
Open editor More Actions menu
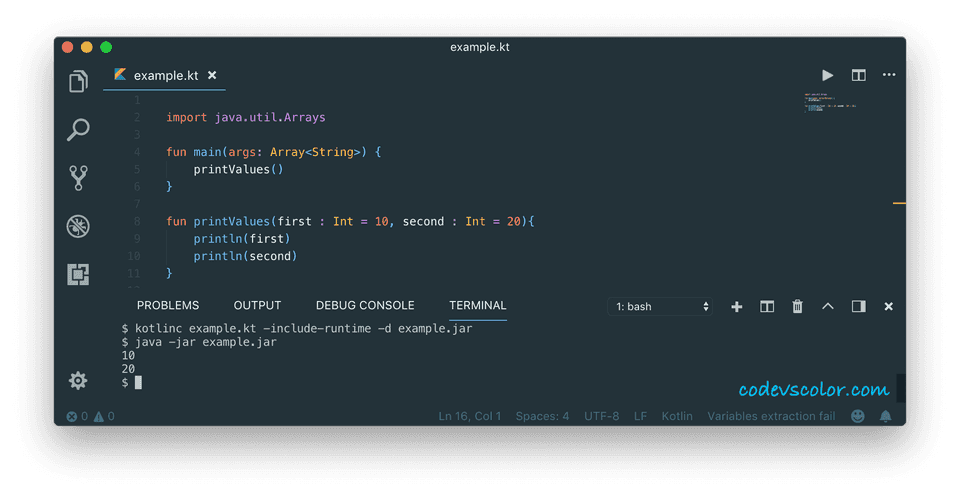coord(889,75)
